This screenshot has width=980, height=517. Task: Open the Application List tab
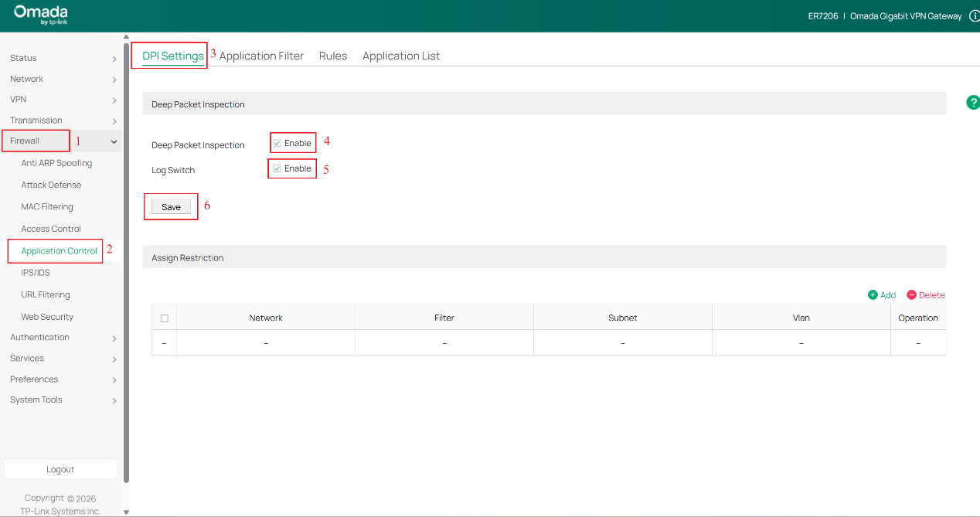point(400,56)
